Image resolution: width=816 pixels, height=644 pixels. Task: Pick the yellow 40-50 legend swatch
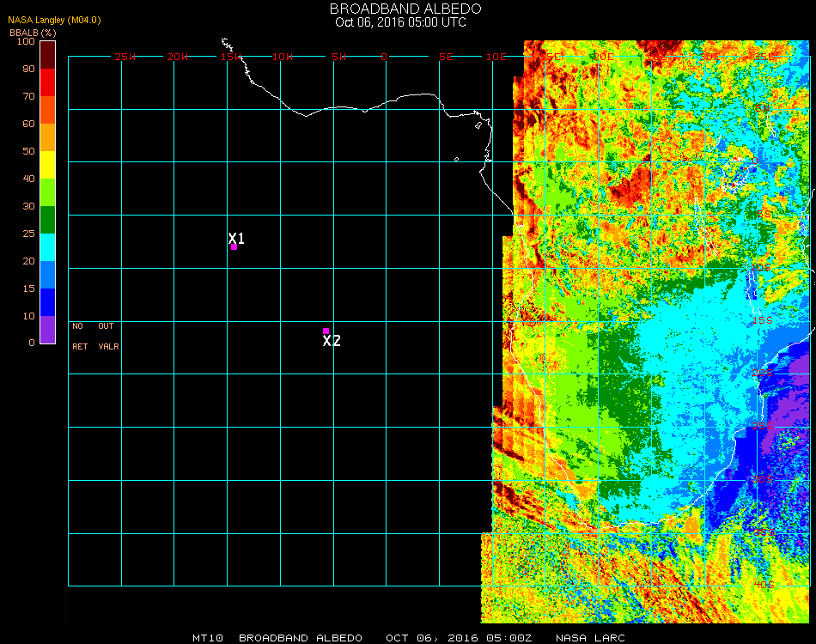47,165
